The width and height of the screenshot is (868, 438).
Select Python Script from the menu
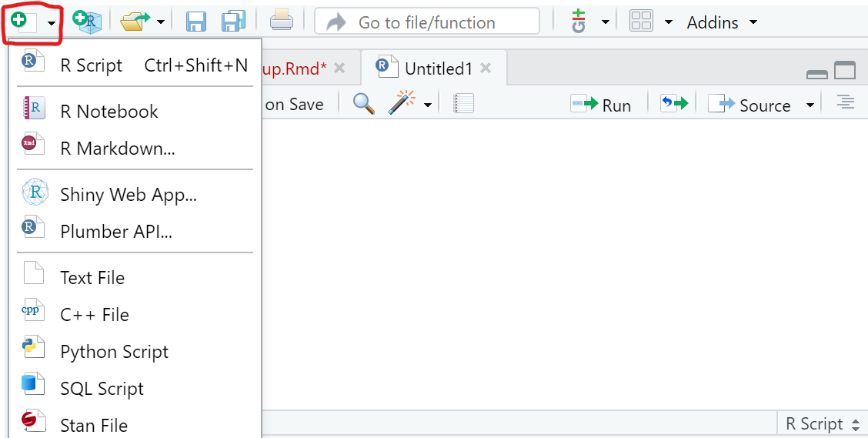tap(114, 352)
